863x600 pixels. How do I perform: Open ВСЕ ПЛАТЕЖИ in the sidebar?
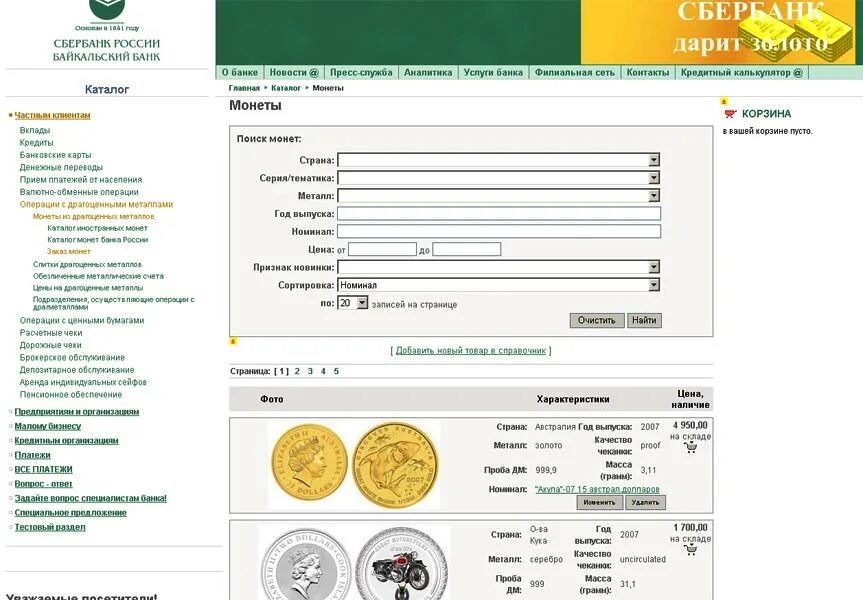pos(43,470)
